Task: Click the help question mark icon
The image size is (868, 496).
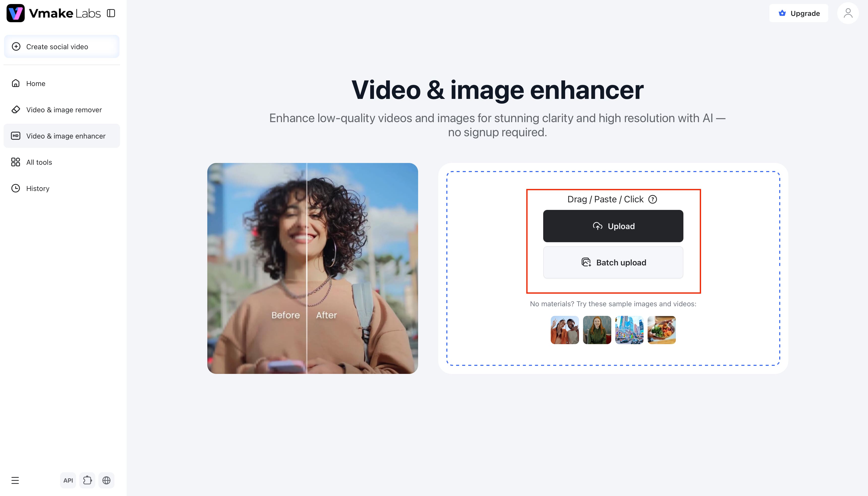Action: point(652,199)
